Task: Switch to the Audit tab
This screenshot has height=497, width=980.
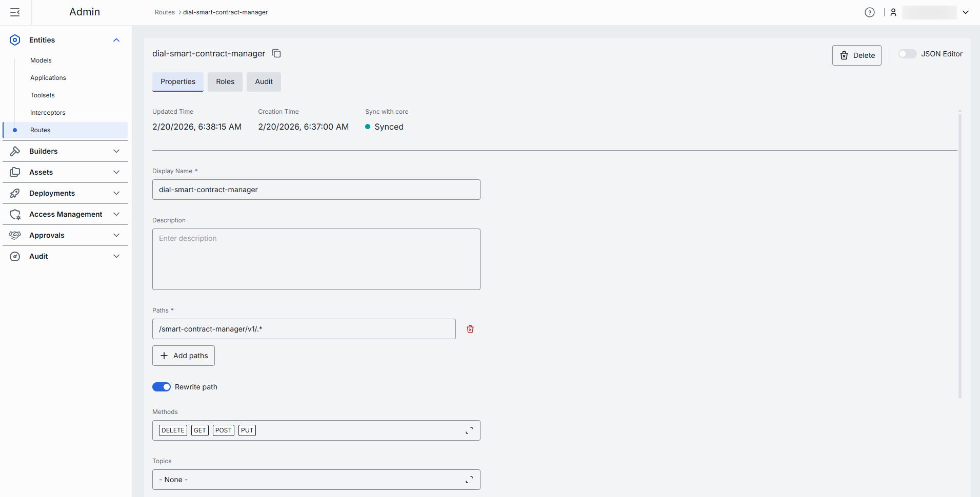Action: (264, 81)
